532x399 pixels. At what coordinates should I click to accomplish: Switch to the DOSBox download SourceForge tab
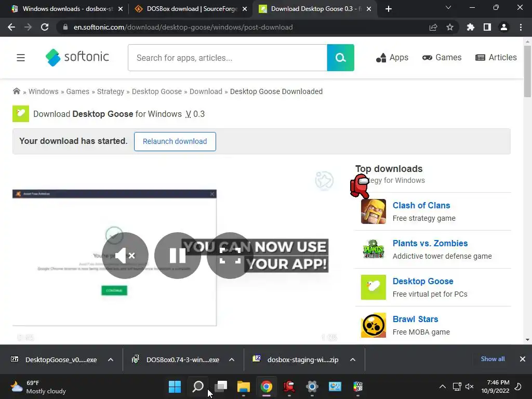[x=192, y=9]
